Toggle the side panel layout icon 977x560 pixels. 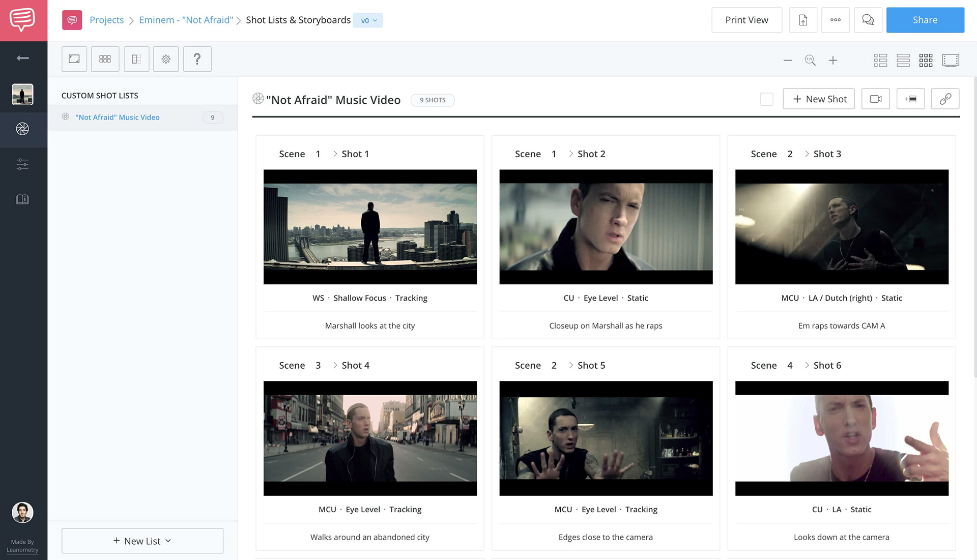(136, 59)
